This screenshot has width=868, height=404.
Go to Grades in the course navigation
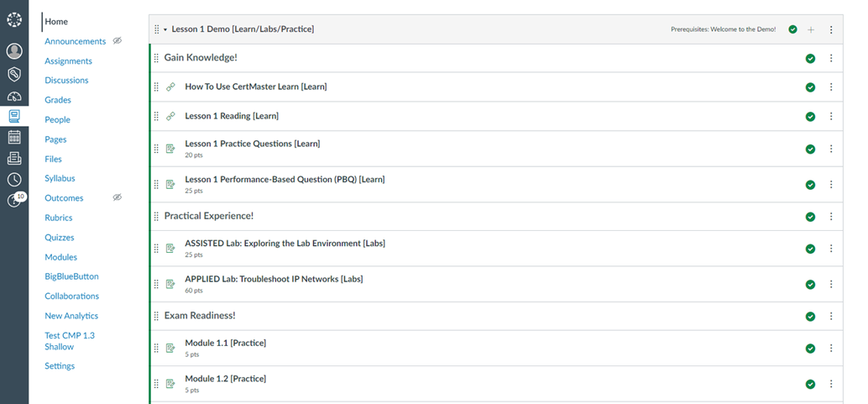point(58,100)
